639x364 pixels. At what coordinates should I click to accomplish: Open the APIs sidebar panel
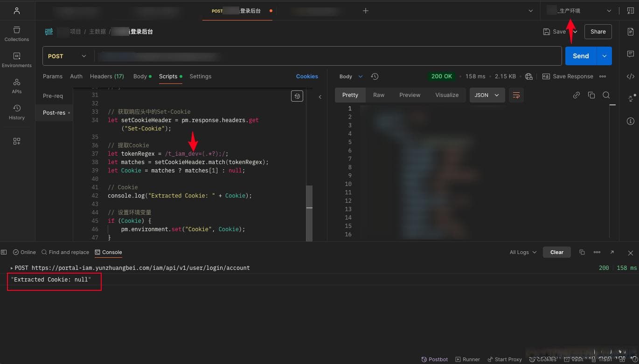tap(17, 86)
